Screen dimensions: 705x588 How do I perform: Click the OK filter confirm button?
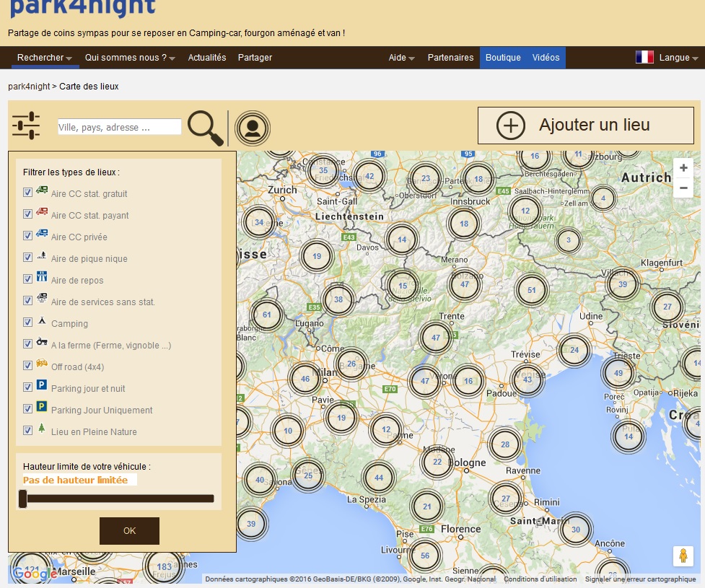pos(129,531)
